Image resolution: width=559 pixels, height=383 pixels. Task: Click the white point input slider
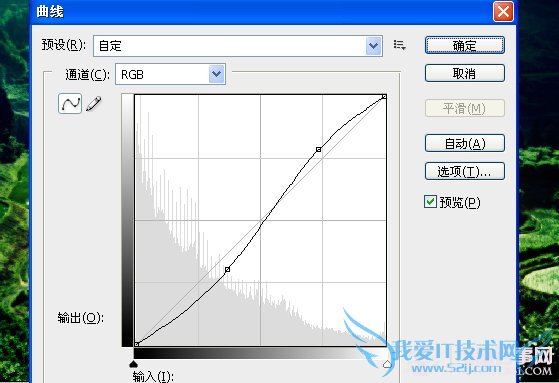387,364
